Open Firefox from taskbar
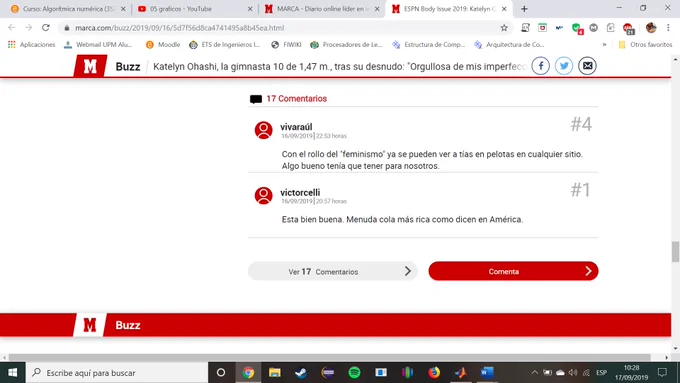 [434, 373]
